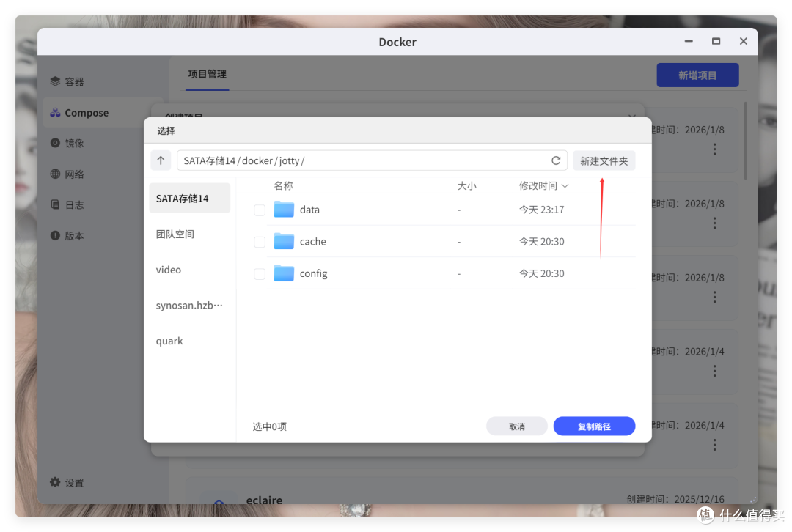This screenshot has height=532, width=792.
Task: Open the config folder icon
Action: point(284,273)
